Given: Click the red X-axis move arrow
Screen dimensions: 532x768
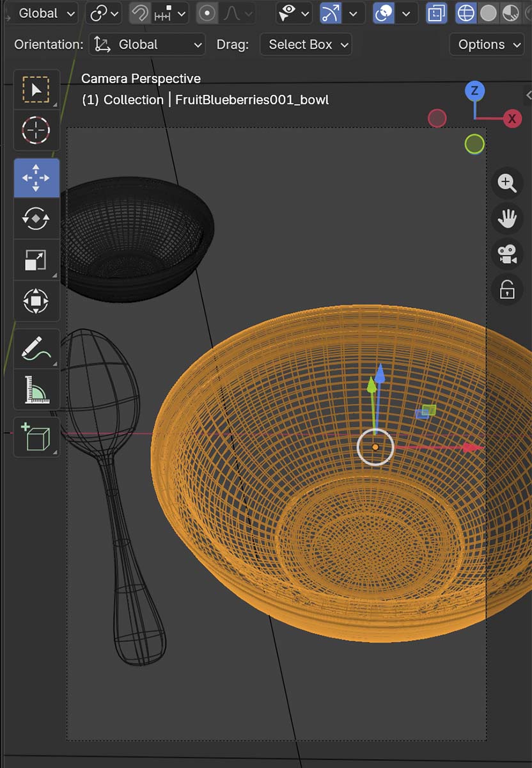Looking at the screenshot, I should click(472, 447).
